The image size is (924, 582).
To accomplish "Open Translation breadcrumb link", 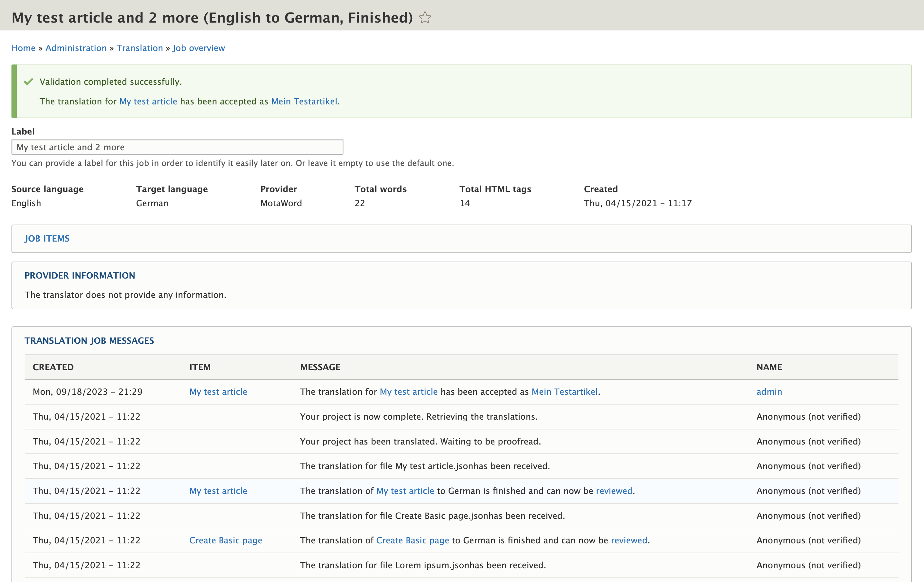I will (140, 48).
